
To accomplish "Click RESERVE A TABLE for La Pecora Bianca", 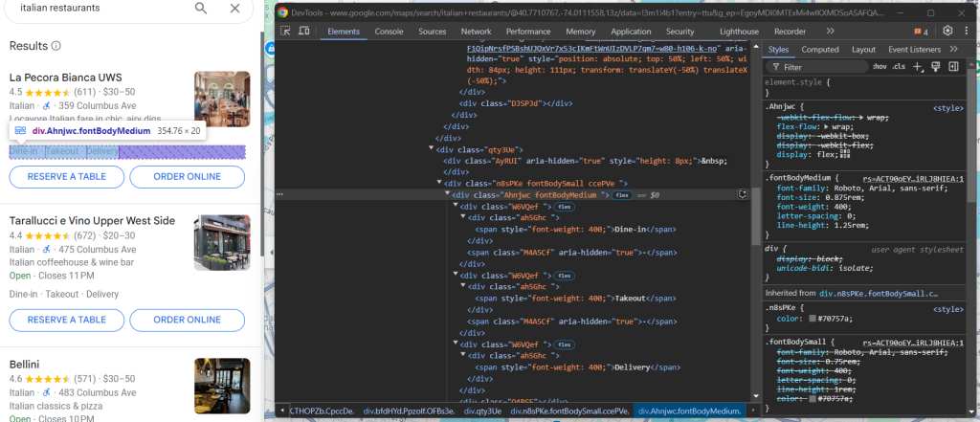I will [67, 177].
